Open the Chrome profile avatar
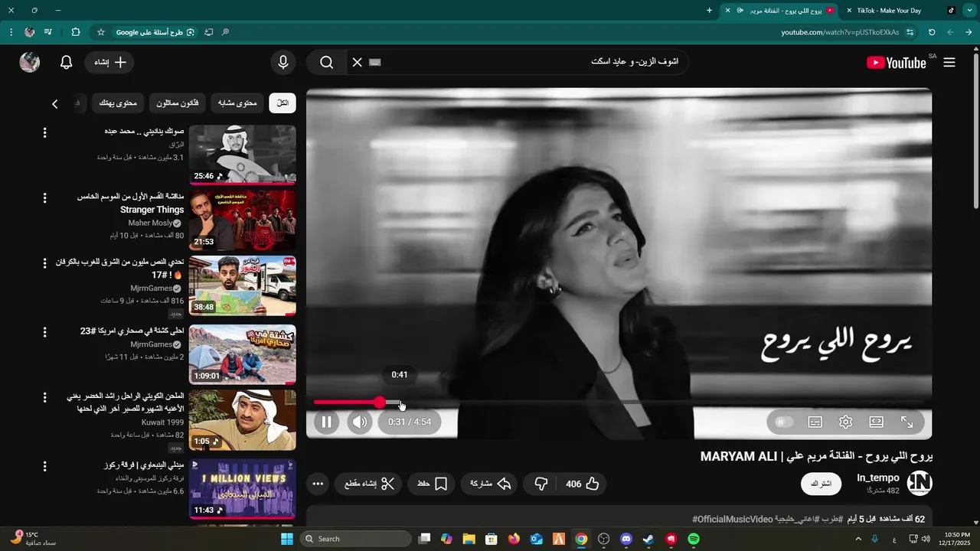The height and width of the screenshot is (551, 980). pyautogui.click(x=29, y=32)
